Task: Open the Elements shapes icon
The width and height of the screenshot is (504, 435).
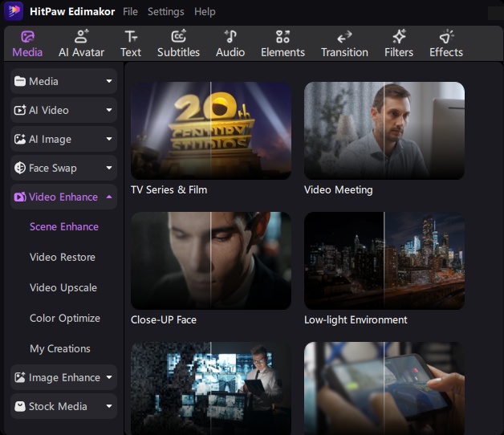Action: click(282, 37)
